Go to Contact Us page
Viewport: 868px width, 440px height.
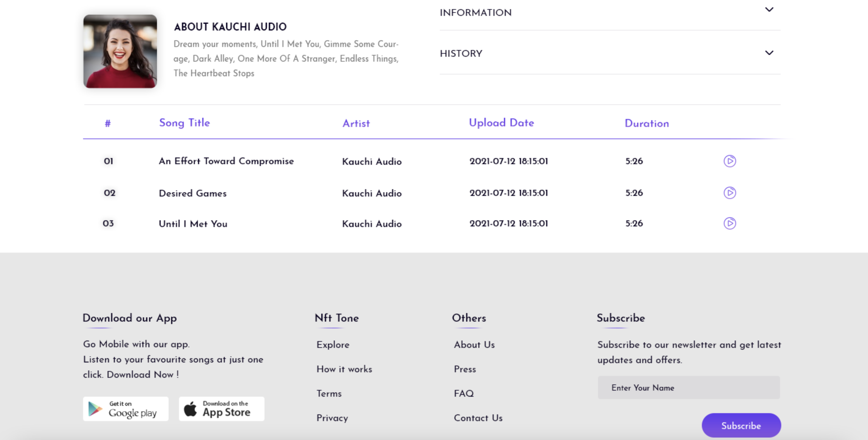(478, 418)
